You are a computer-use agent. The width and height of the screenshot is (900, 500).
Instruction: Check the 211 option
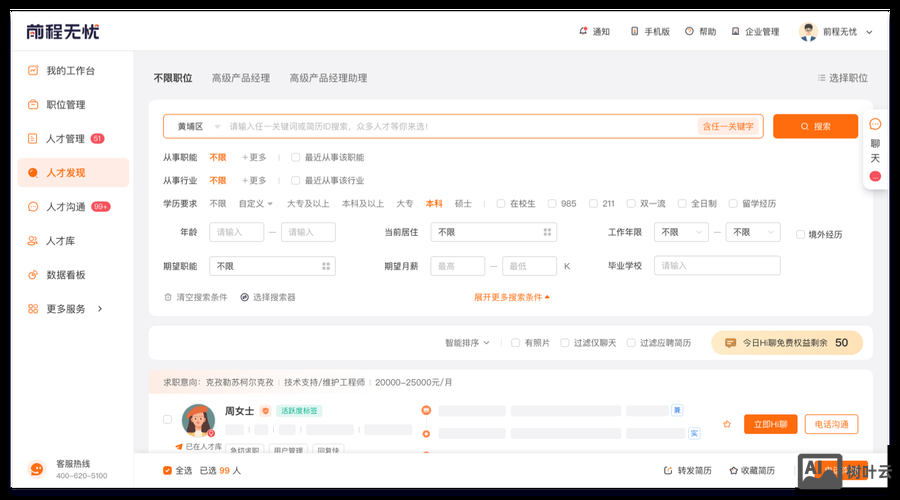(x=593, y=204)
